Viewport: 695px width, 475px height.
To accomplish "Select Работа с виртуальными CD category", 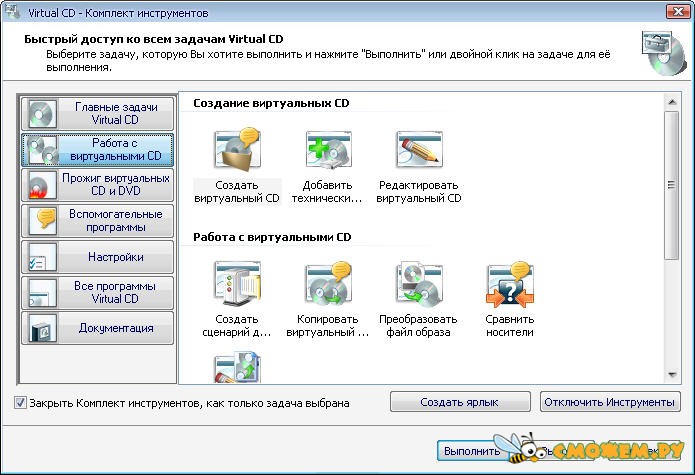I will (x=97, y=150).
